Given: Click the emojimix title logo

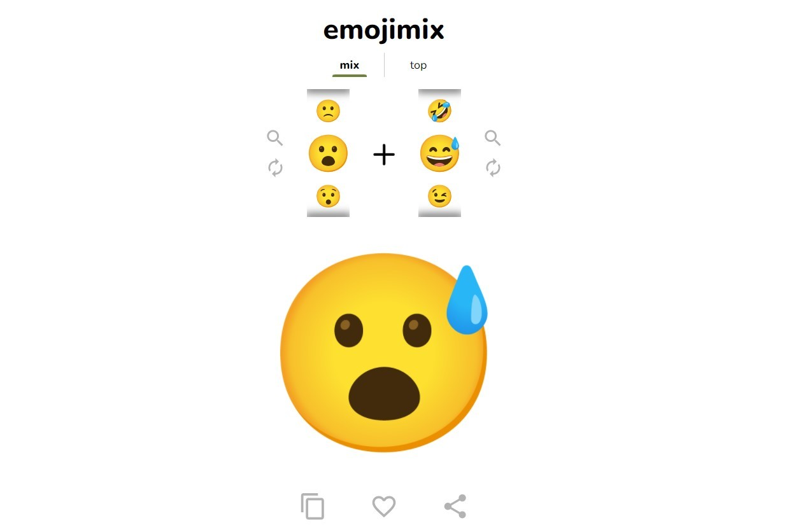Looking at the screenshot, I should pyautogui.click(x=383, y=30).
